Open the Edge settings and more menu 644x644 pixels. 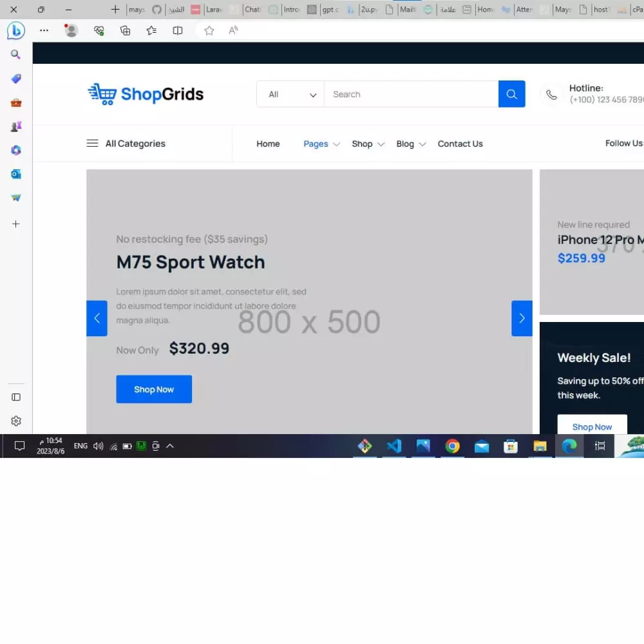point(44,30)
